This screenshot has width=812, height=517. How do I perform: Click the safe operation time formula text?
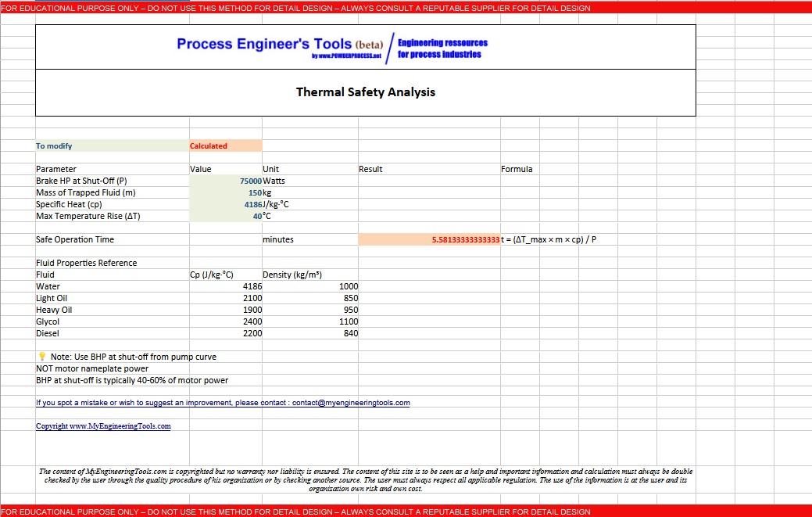pos(547,239)
